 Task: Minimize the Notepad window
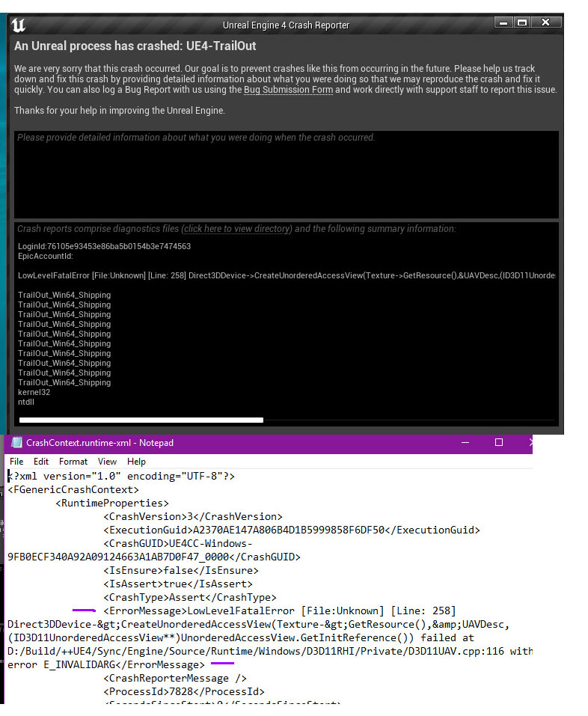(x=465, y=442)
